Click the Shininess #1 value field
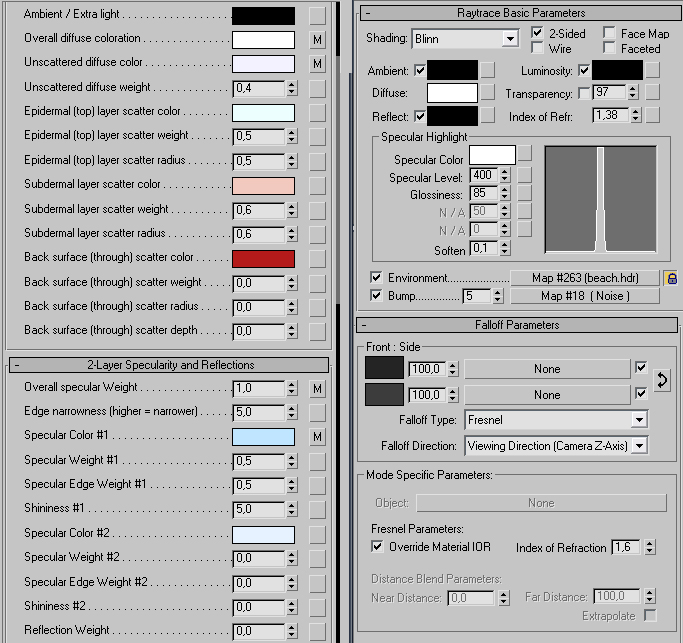Viewport: 683px width, 643px height. click(x=259, y=509)
